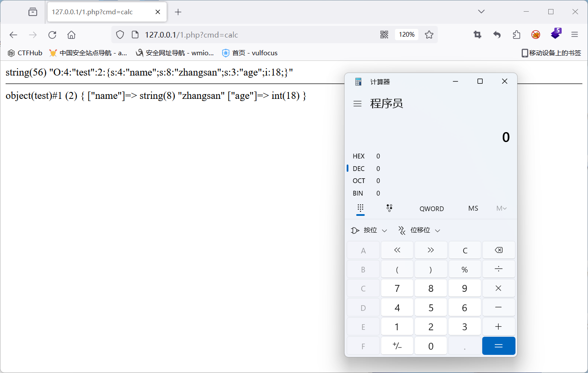Screen dimensions: 588x373
Task: Open the 中国安全站点导航 bookmark
Action: click(88, 53)
